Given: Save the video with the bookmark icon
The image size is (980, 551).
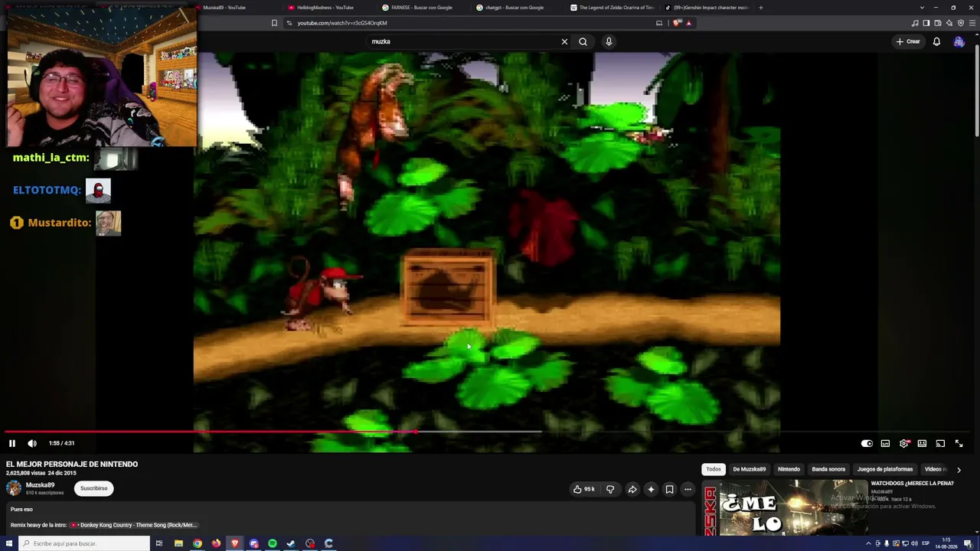Looking at the screenshot, I should tap(669, 489).
